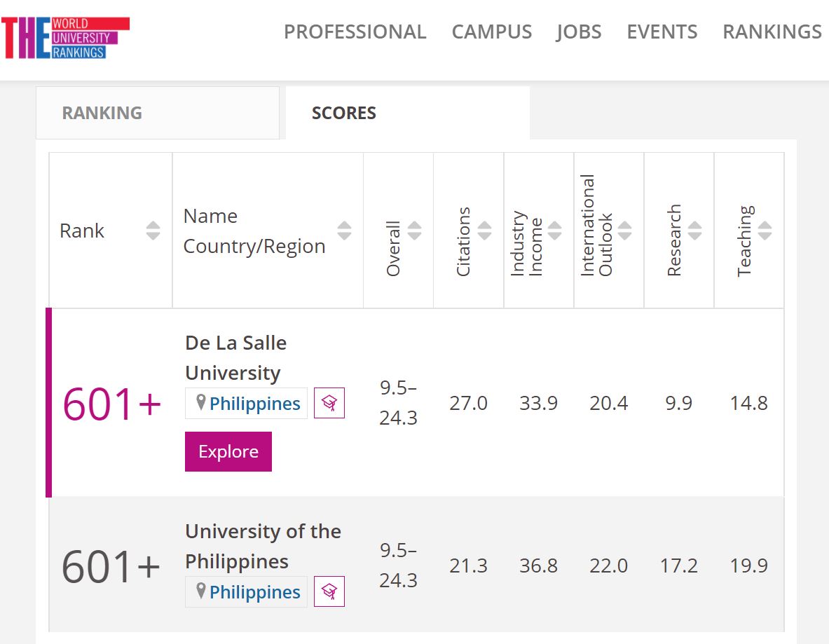Open the EVENTS menu
This screenshot has width=829, height=644.
662,32
